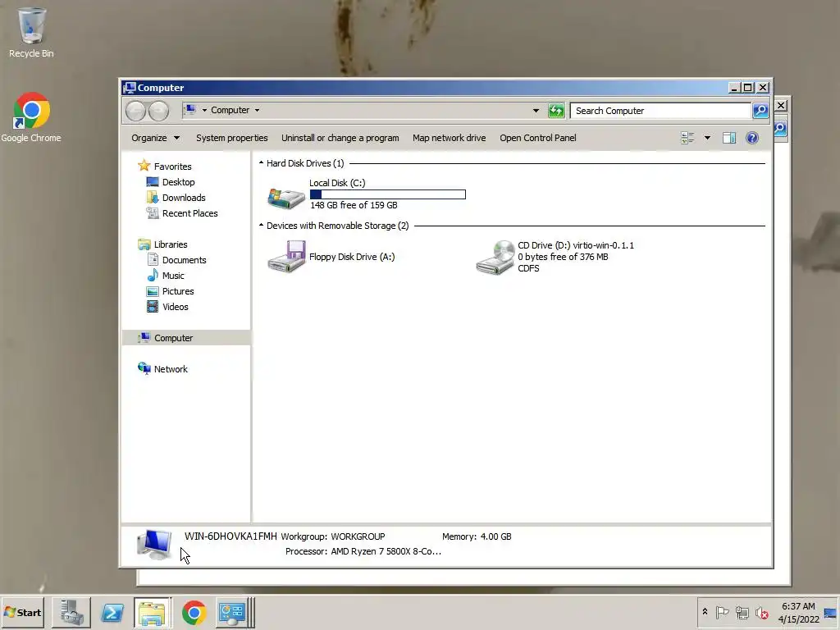Click the Processor AMD Ryzen 7 detail
This screenshot has height=630, width=840.
click(x=363, y=551)
